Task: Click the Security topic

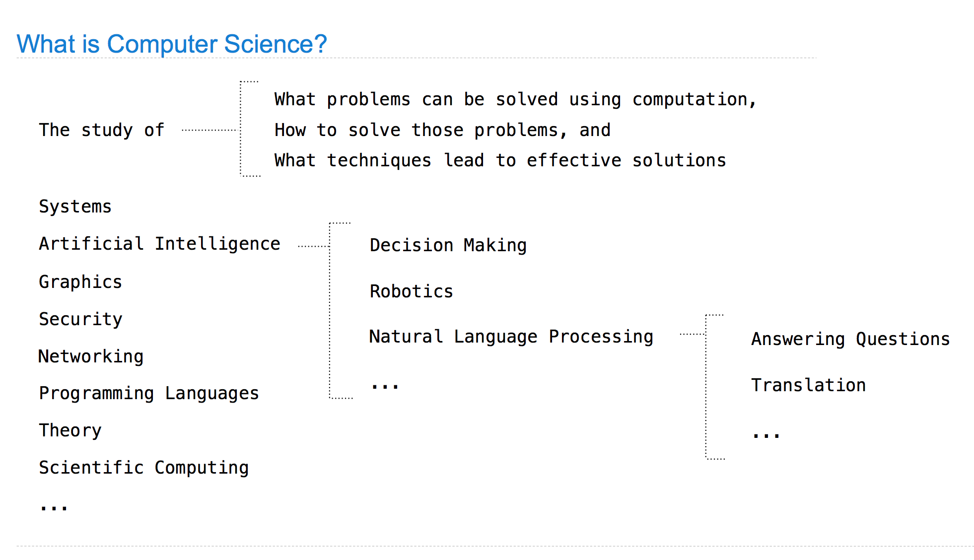Action: pos(80,319)
